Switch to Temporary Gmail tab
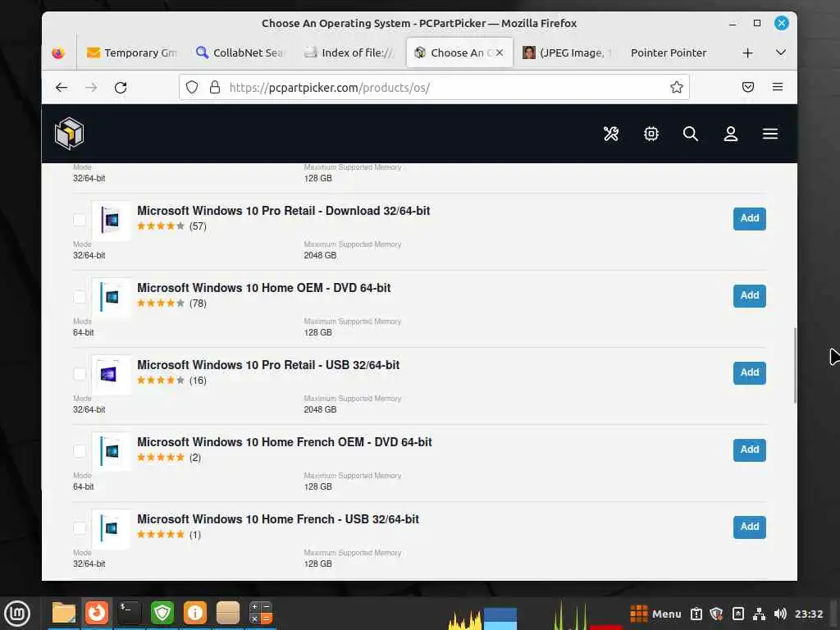 tap(132, 52)
